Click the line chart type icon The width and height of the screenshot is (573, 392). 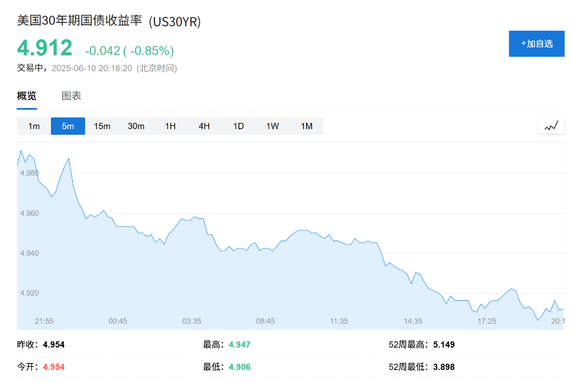coord(551,126)
